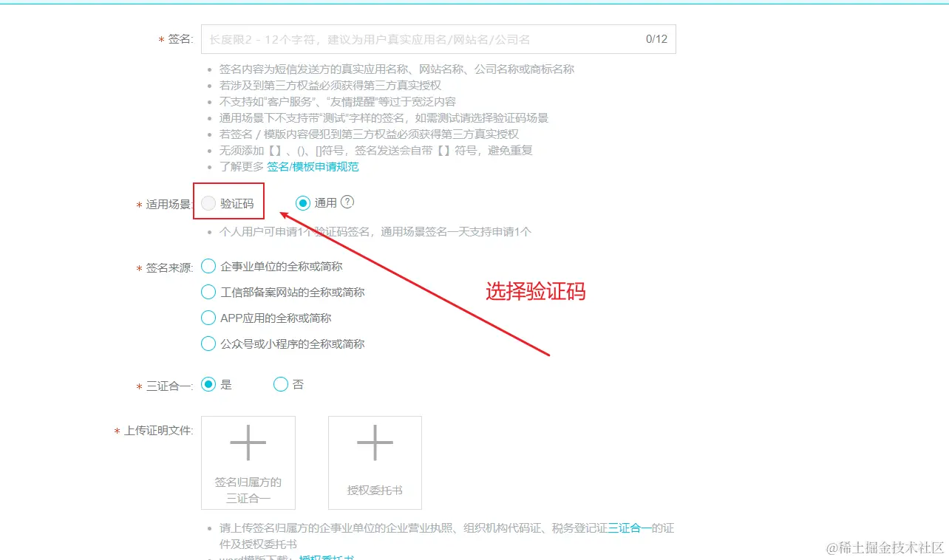Click the 0/12 character counter

click(656, 39)
